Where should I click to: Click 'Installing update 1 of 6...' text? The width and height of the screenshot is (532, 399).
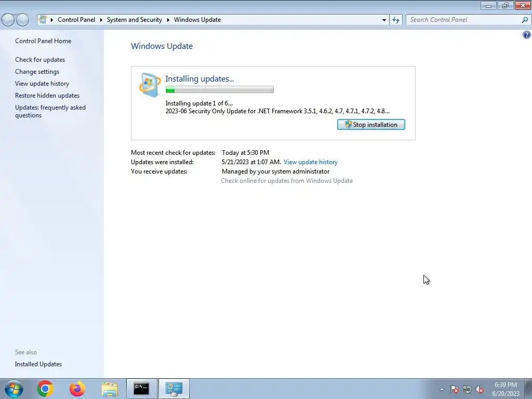click(x=199, y=103)
